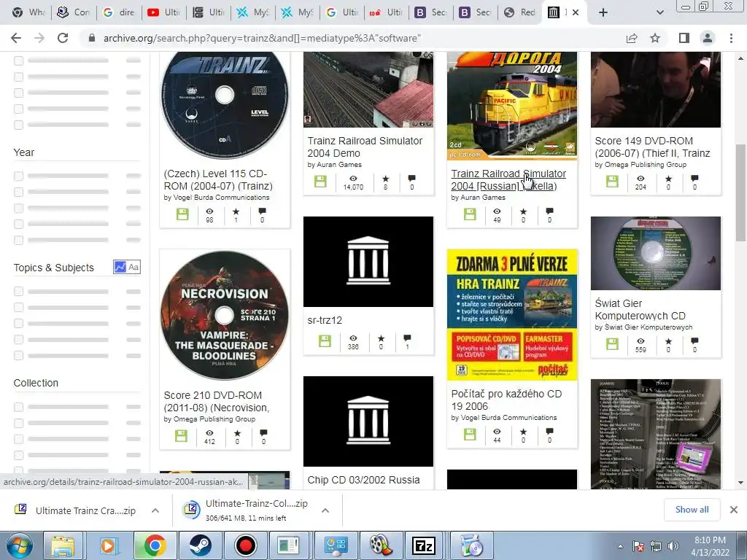Open the sr-trz12 item title
Image resolution: width=747 pixels, height=560 pixels.
325,321
